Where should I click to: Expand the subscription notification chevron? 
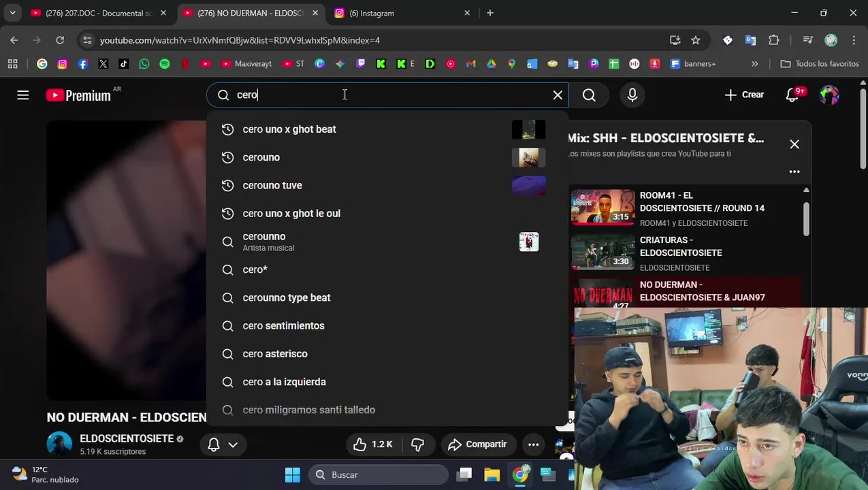(233, 444)
